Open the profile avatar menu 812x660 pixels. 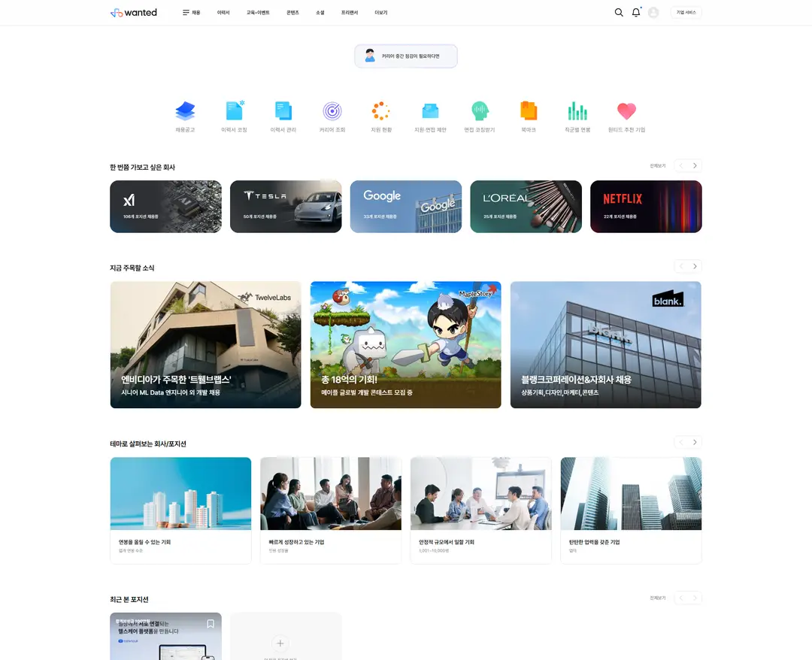[653, 13]
